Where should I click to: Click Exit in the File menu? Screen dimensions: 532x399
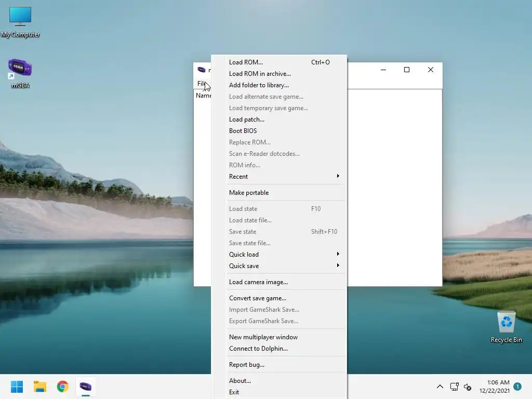(279, 392)
